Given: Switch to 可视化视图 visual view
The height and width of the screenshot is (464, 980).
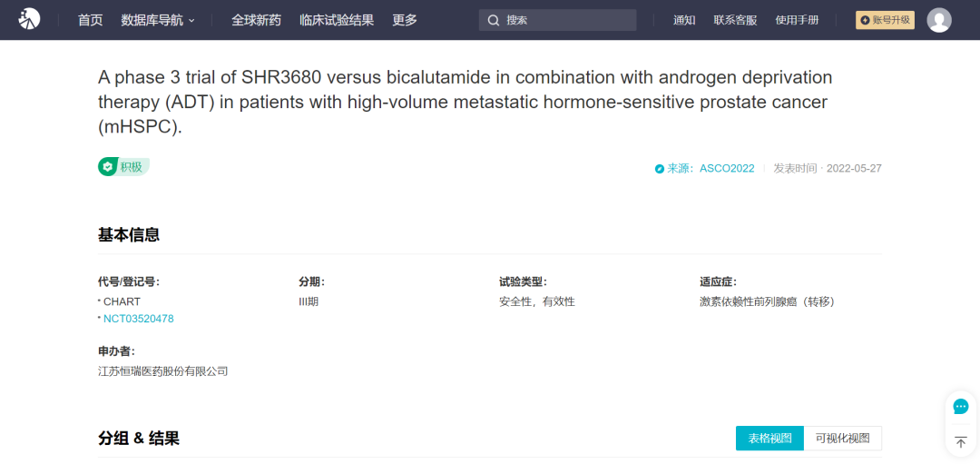Looking at the screenshot, I should 842,439.
